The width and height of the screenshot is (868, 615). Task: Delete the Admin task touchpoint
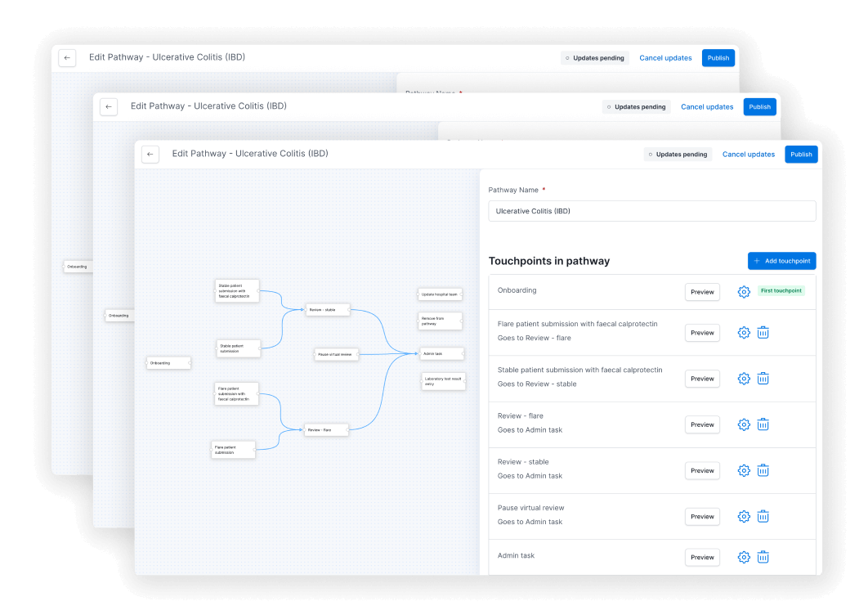point(763,557)
